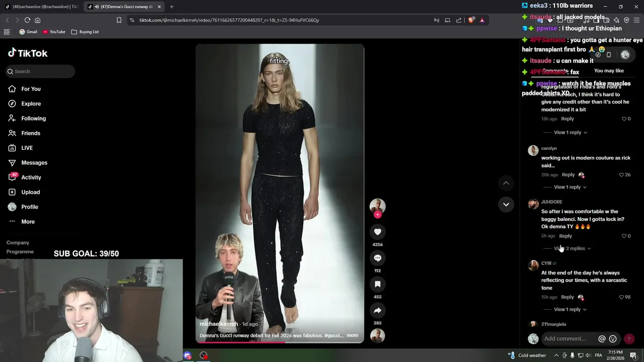
Task: Open YouTube bookmark
Action: pyautogui.click(x=54, y=32)
